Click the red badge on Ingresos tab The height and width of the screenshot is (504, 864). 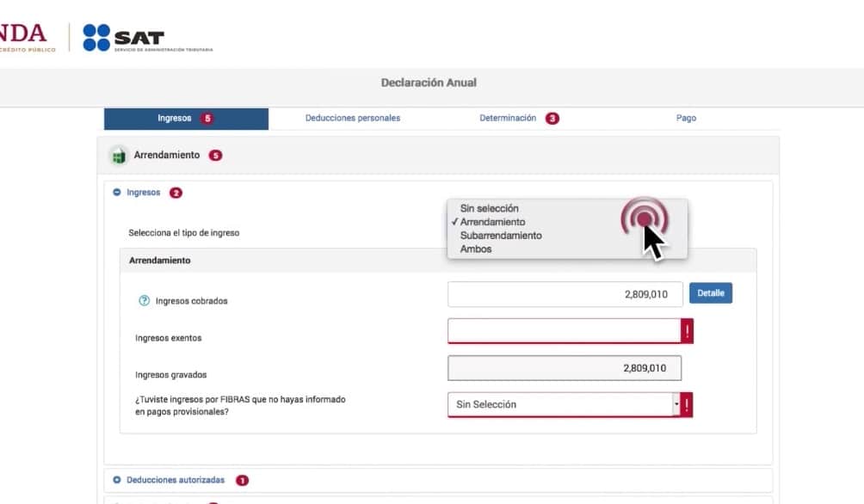[207, 119]
